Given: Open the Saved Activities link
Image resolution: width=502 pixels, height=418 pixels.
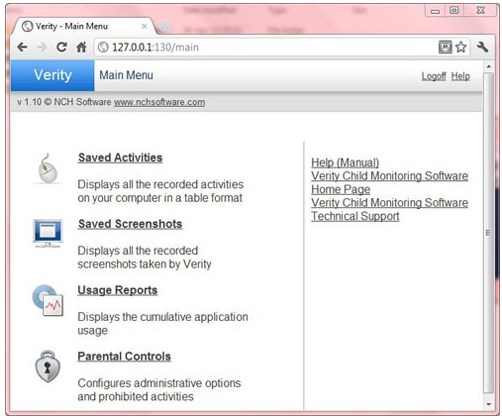Looking at the screenshot, I should tap(120, 158).
